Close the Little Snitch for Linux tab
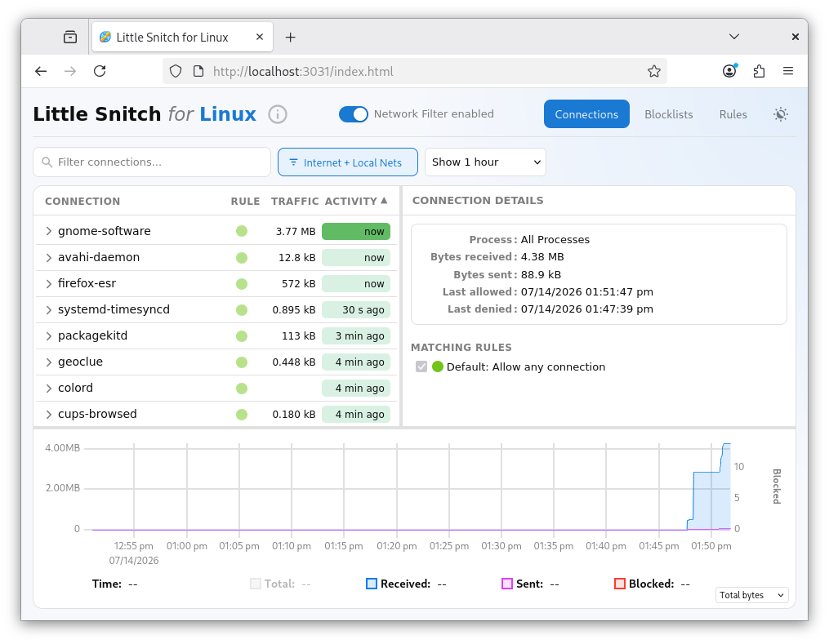This screenshot has width=829, height=644. (x=260, y=37)
